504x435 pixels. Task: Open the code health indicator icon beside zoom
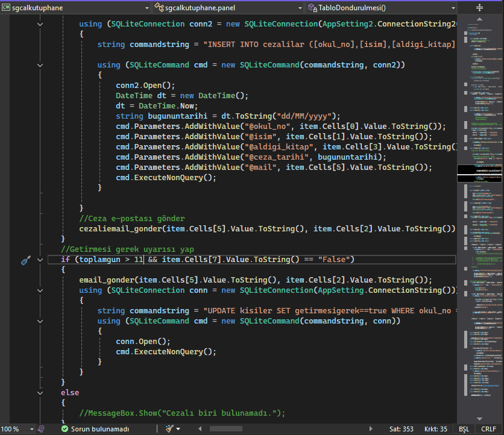point(41,429)
